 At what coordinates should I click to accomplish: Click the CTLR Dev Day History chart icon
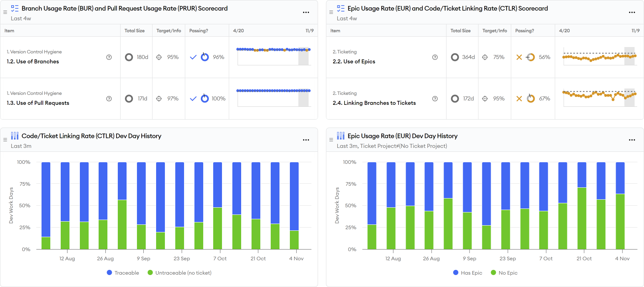[15, 136]
